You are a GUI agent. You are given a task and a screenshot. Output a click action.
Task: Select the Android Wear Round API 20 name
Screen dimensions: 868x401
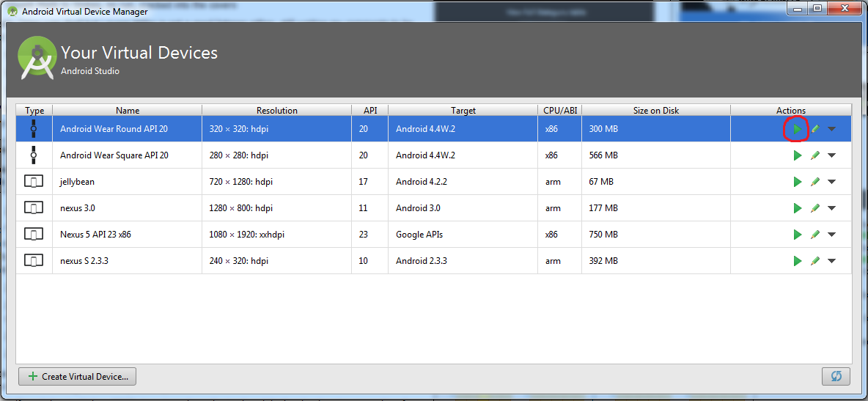point(114,129)
